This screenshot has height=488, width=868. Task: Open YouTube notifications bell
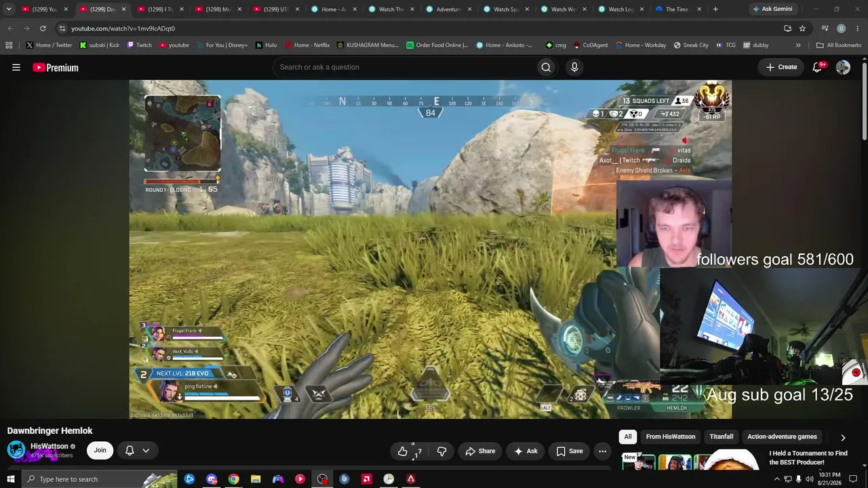click(818, 67)
